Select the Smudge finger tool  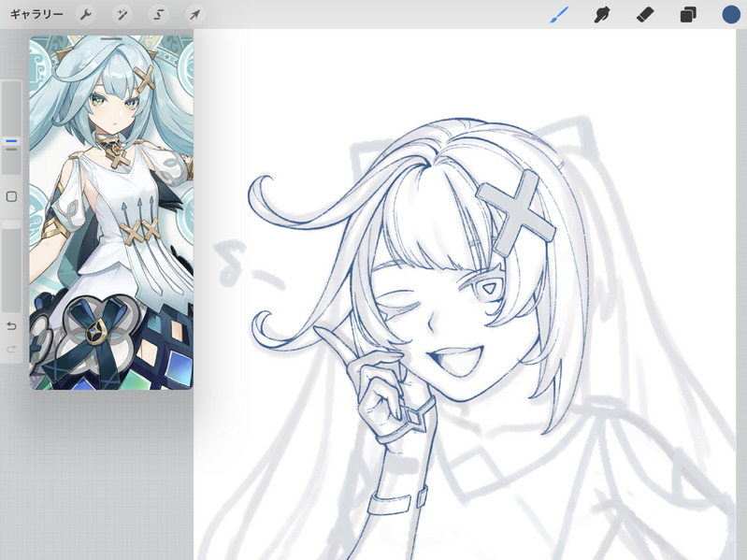[602, 14]
